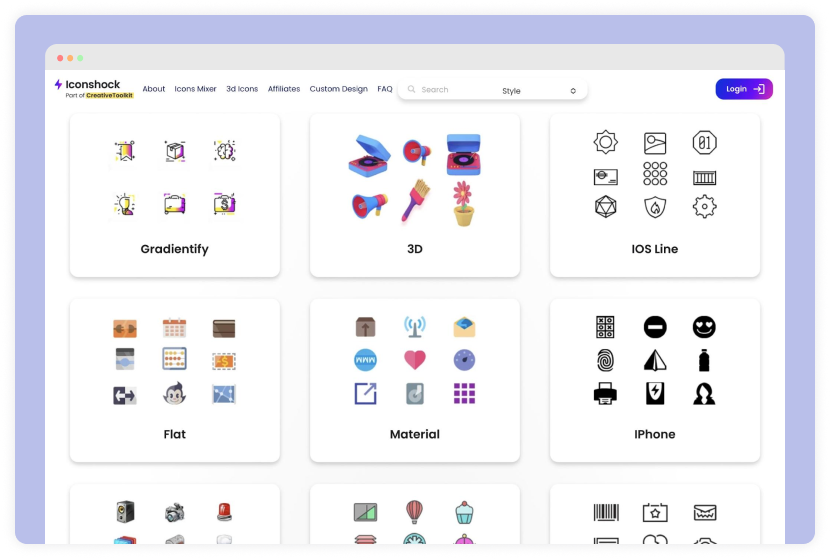The width and height of the screenshot is (830, 559).
Task: Select the IPhone fingerprint icon
Action: pyautogui.click(x=605, y=360)
